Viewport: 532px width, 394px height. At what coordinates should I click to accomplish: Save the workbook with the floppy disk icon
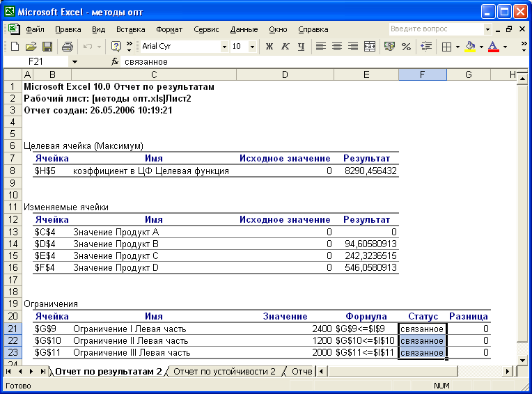pyautogui.click(x=47, y=47)
